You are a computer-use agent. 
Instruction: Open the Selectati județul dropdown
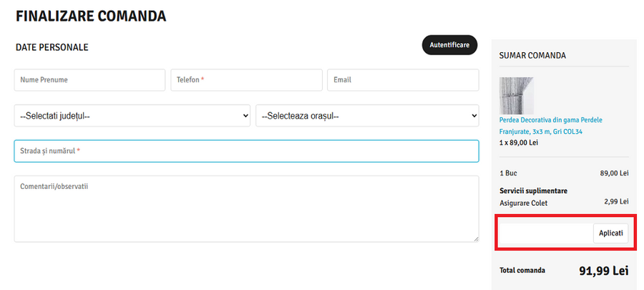[x=132, y=115]
